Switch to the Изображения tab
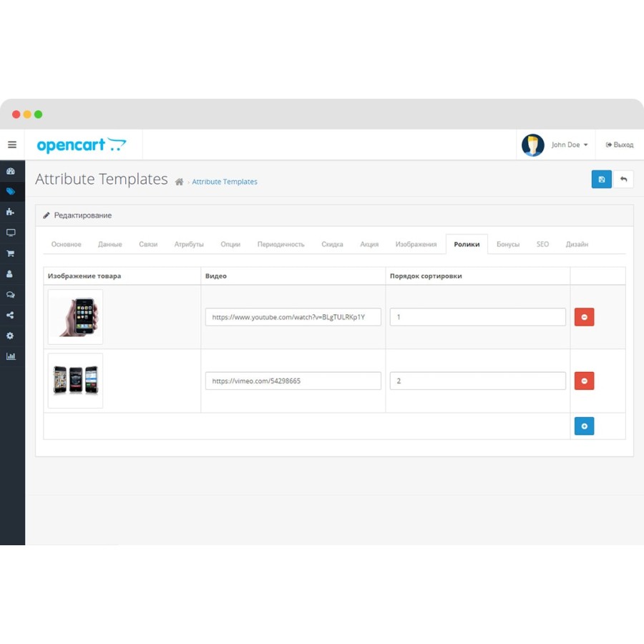Viewport: 644px width, 644px height. [416, 245]
